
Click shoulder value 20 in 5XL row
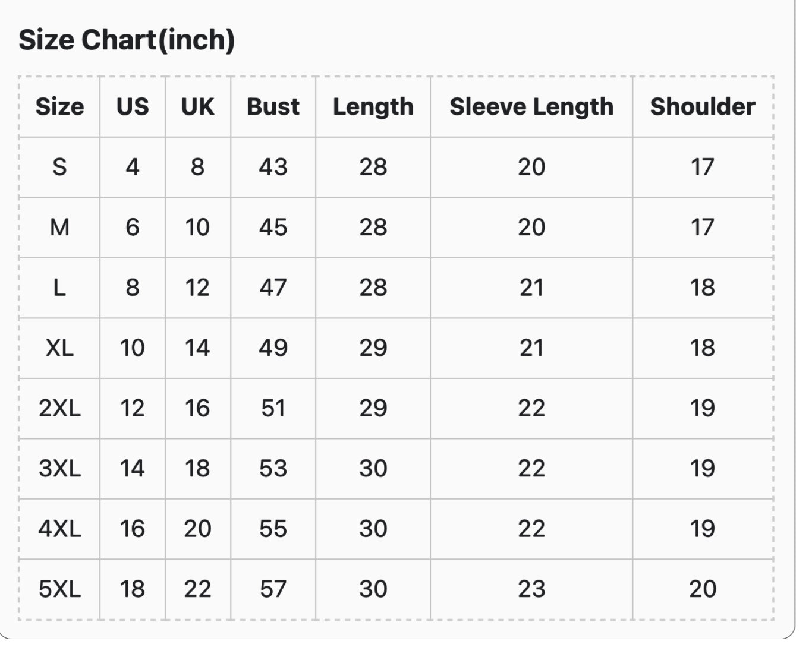(703, 589)
